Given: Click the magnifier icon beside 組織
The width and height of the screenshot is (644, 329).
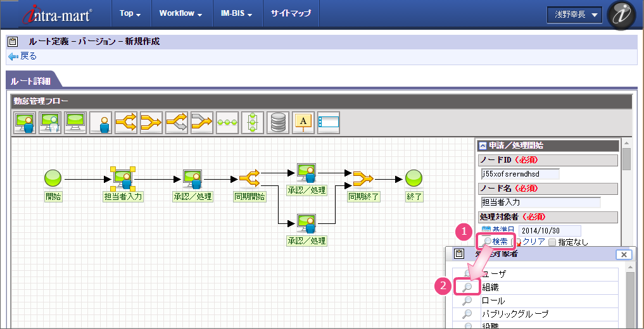Looking at the screenshot, I should click(x=467, y=287).
